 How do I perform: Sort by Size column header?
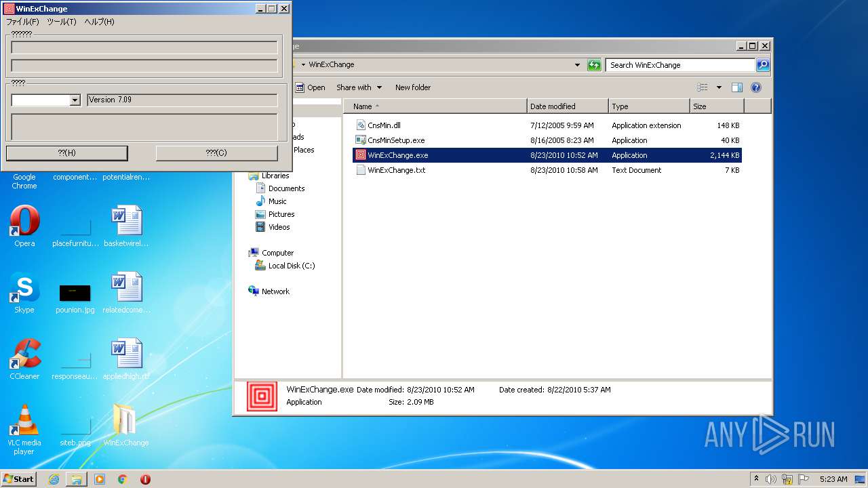[x=717, y=106]
